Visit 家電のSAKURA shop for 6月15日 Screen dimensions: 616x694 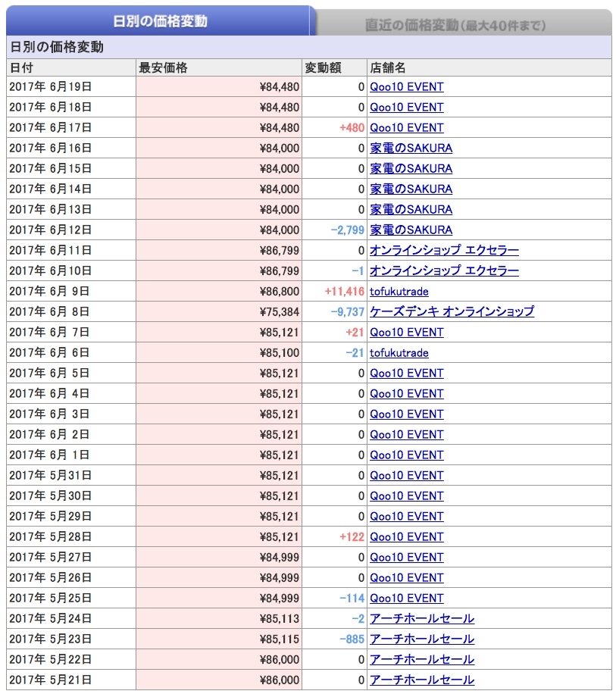point(411,169)
